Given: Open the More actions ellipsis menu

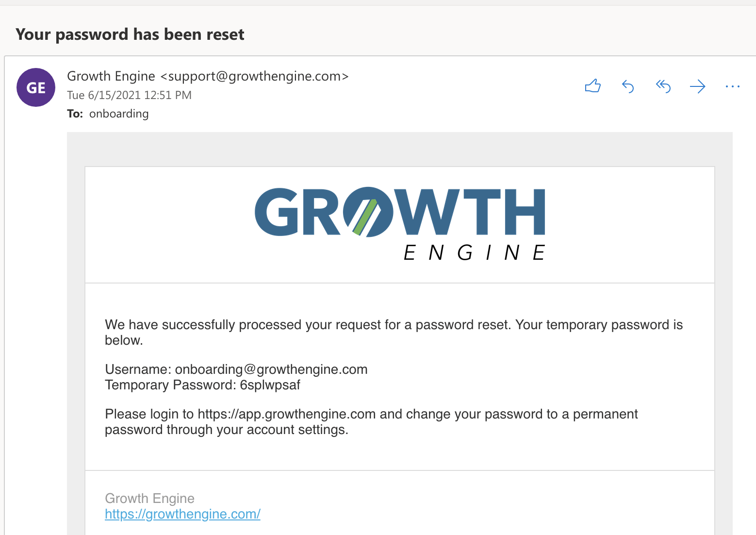Looking at the screenshot, I should (x=732, y=87).
